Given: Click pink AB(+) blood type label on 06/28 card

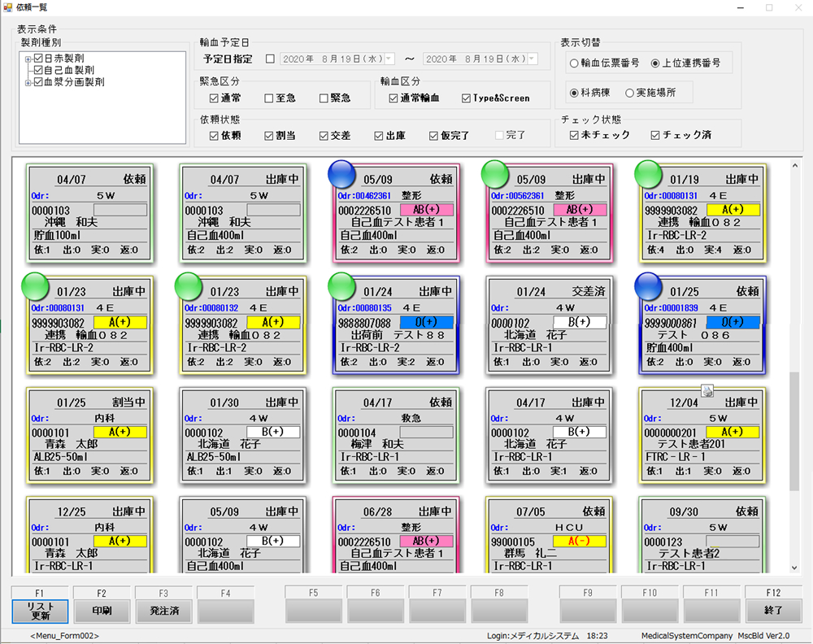Looking at the screenshot, I should point(426,541).
